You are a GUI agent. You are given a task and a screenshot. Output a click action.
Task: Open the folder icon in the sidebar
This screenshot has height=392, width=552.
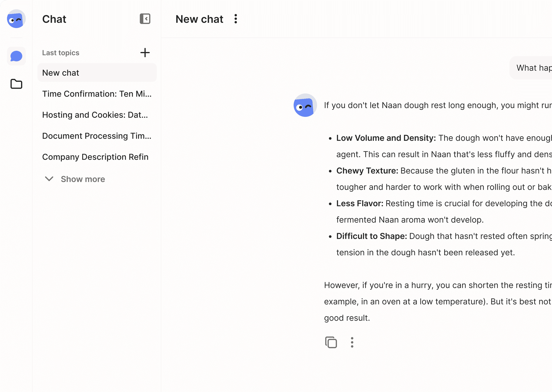point(16,84)
